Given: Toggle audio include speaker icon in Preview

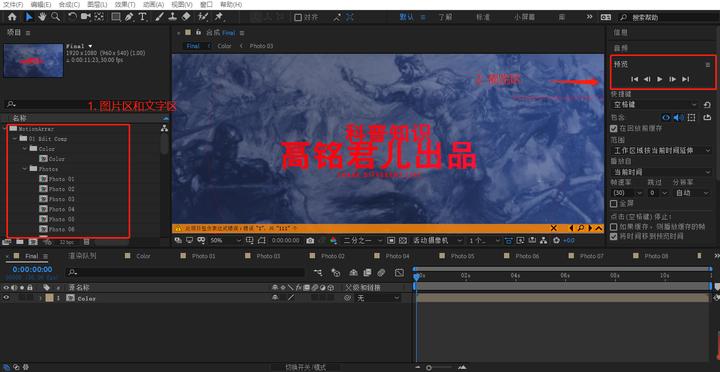Looking at the screenshot, I should pos(679,118).
